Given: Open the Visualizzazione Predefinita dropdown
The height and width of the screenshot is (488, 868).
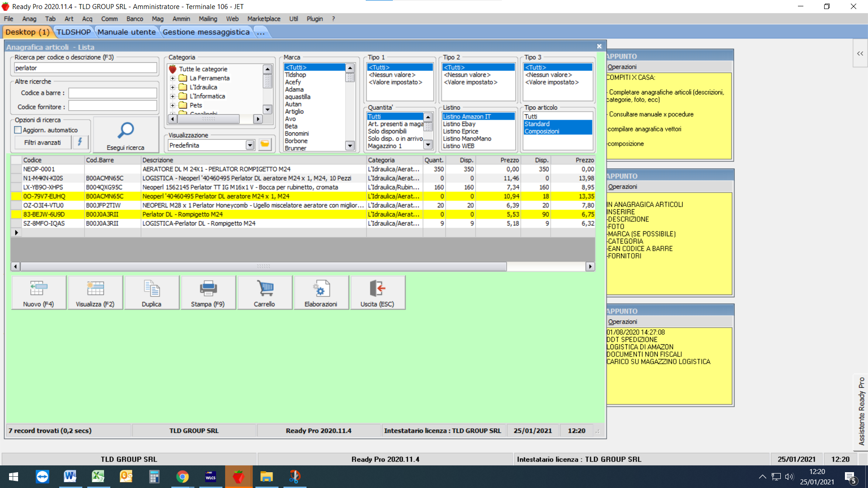Looking at the screenshot, I should (x=250, y=145).
